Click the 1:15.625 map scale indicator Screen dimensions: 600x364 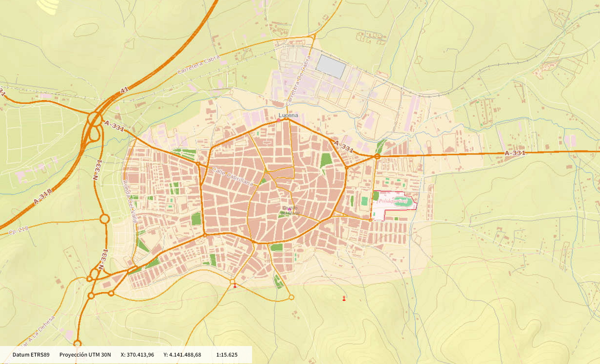(227, 355)
